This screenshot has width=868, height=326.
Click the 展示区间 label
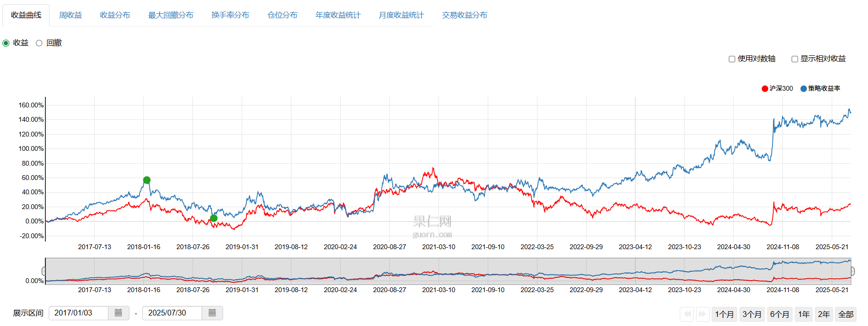[x=28, y=313]
